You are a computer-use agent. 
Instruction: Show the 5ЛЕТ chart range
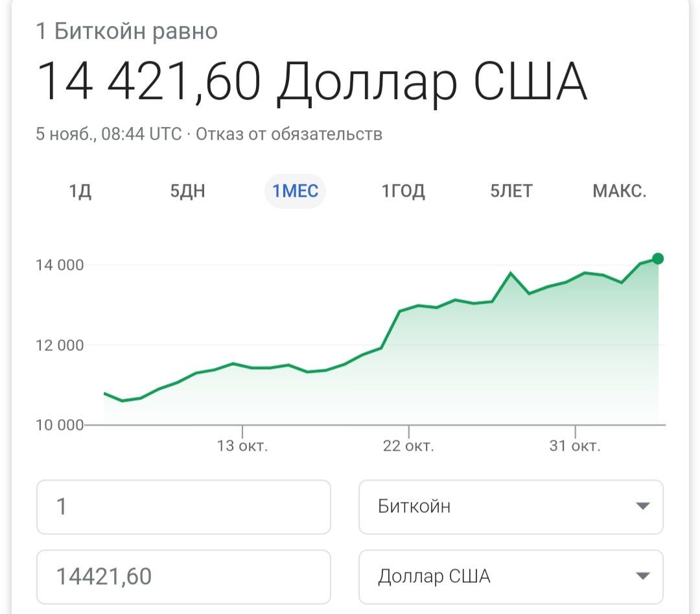point(511,191)
